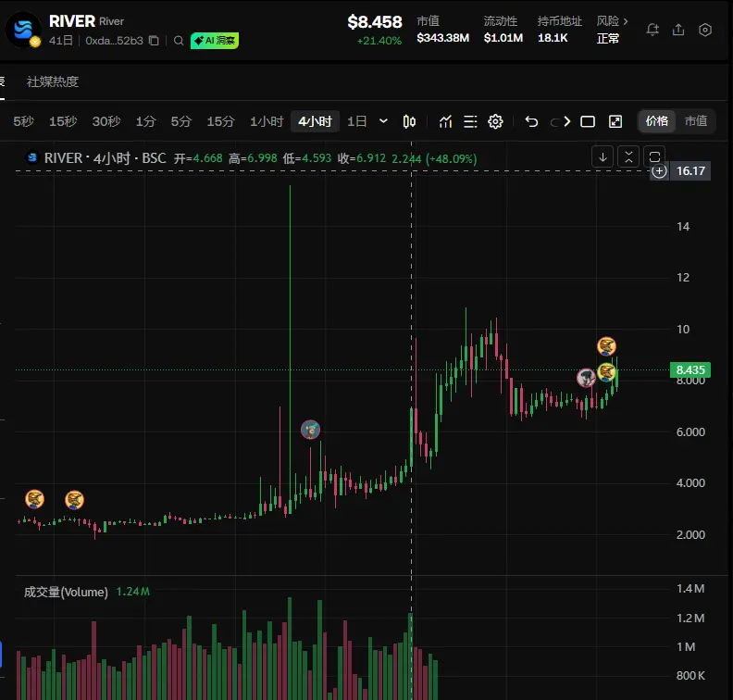733x700 pixels.
Task: Collapse chart panes icon
Action: pos(628,156)
